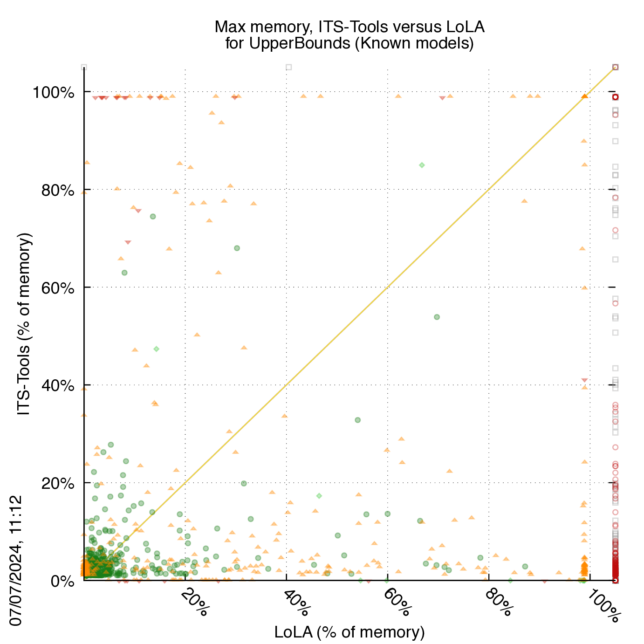The image size is (644, 644).
Task: Click the green circle point near 54% LoLA, 33% ITS-Tools
Action: pos(358,420)
